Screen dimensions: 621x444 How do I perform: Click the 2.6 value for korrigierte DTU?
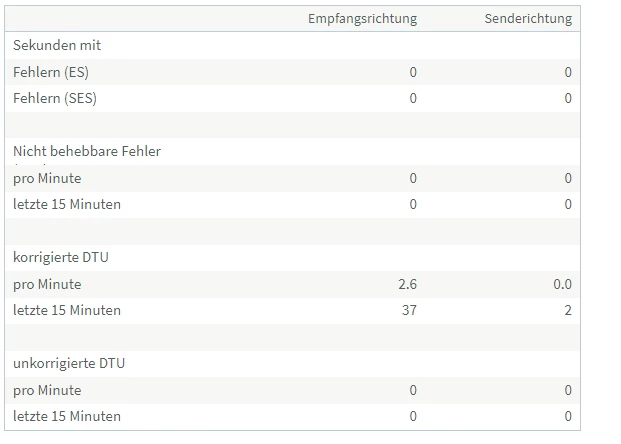click(x=407, y=284)
